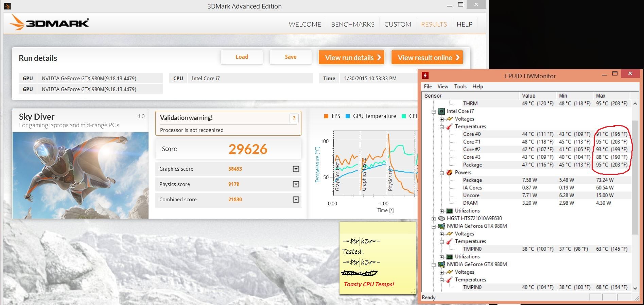This screenshot has height=305, width=644.
Task: Click the 3DMark app icon in title bar
Action: click(7, 6)
